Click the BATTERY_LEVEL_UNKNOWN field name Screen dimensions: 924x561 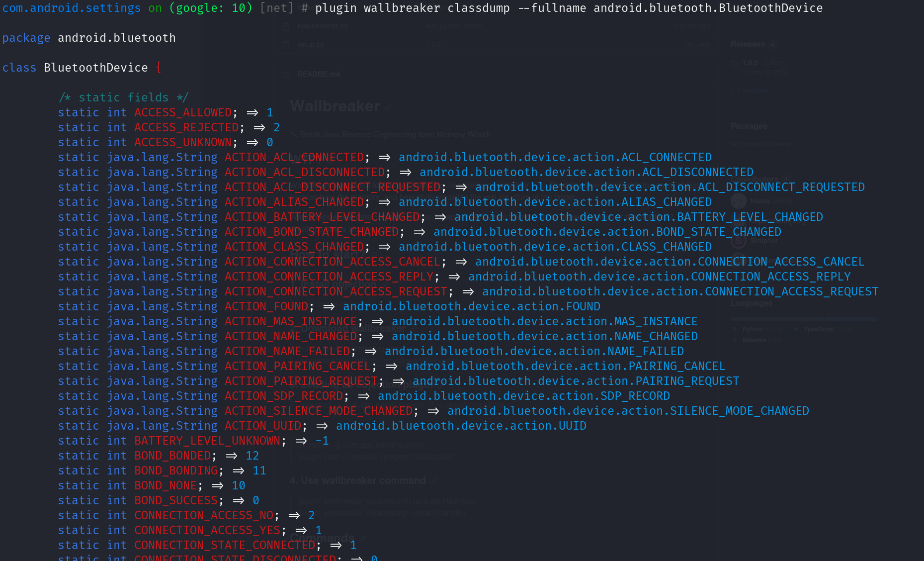[207, 441]
